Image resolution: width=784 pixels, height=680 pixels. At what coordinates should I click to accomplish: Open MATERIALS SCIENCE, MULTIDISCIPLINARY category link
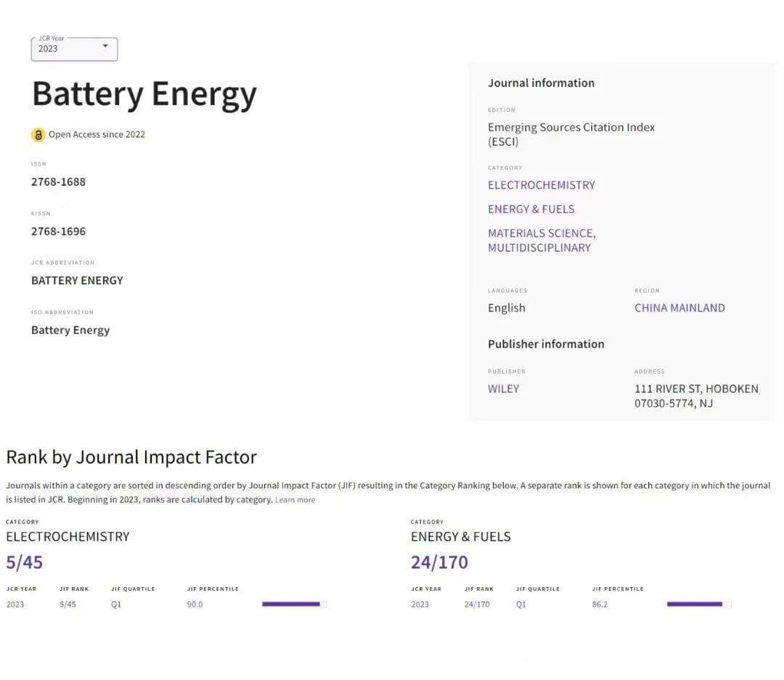click(x=542, y=240)
